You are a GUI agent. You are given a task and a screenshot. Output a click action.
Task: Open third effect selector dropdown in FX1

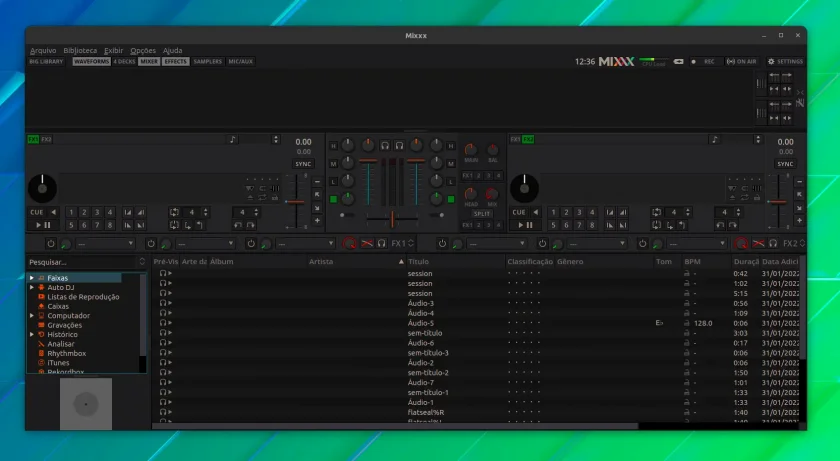click(305, 244)
